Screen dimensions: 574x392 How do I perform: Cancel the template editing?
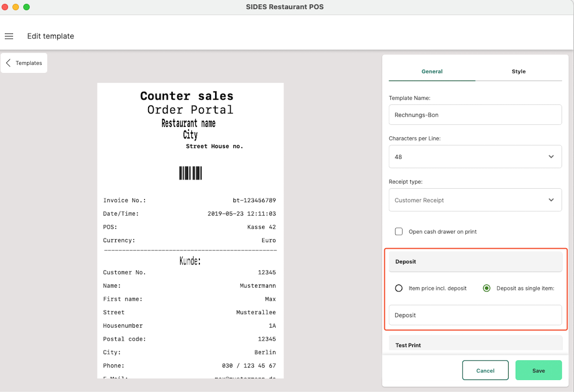[485, 370]
